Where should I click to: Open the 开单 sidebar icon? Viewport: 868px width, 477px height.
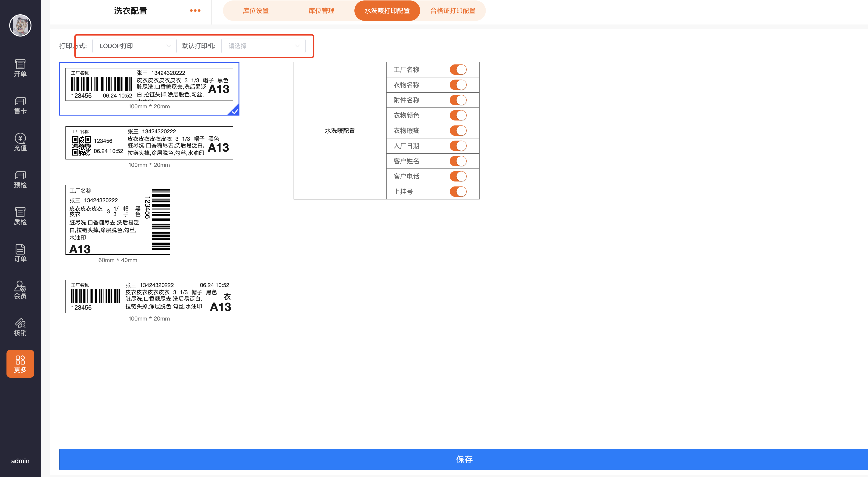(20, 68)
